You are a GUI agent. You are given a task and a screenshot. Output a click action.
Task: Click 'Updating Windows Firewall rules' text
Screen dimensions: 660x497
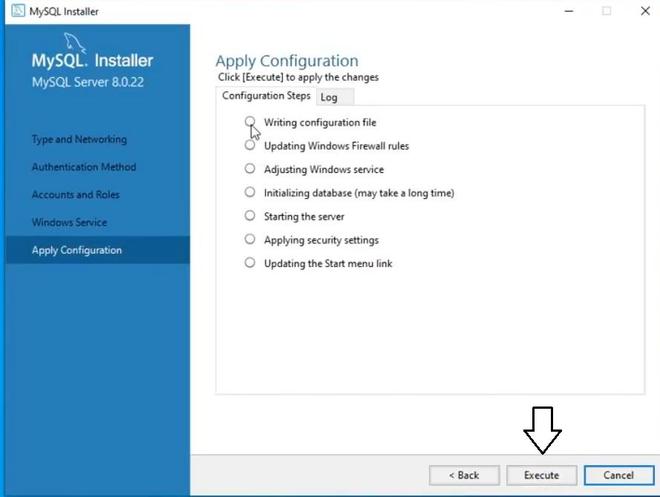point(336,146)
